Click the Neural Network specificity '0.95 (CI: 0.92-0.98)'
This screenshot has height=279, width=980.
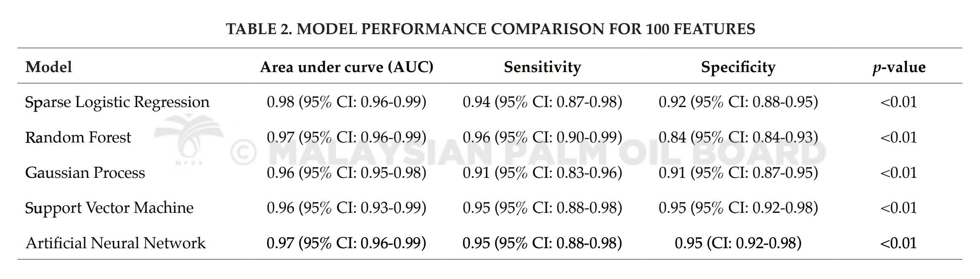(738, 243)
